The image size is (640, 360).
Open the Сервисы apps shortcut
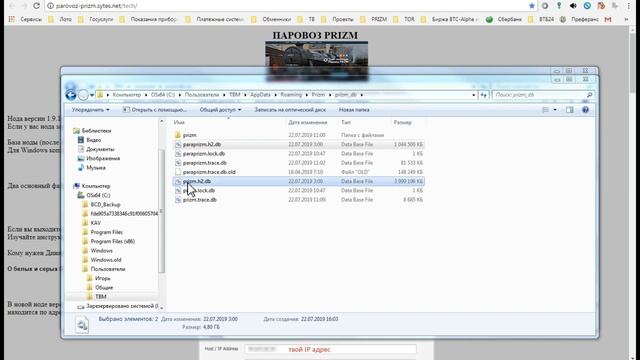coord(25,19)
